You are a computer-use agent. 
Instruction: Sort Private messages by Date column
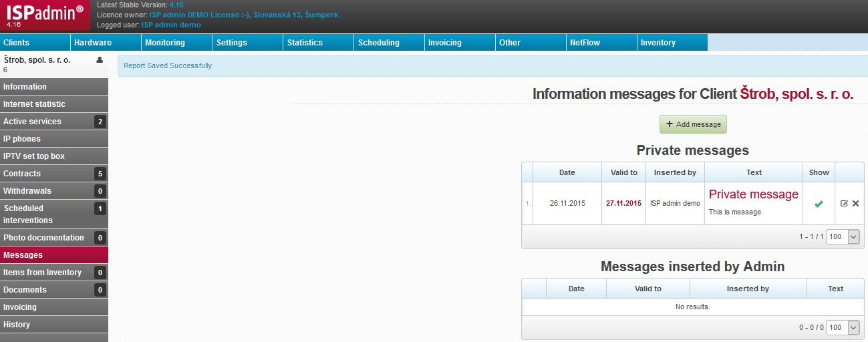(567, 172)
